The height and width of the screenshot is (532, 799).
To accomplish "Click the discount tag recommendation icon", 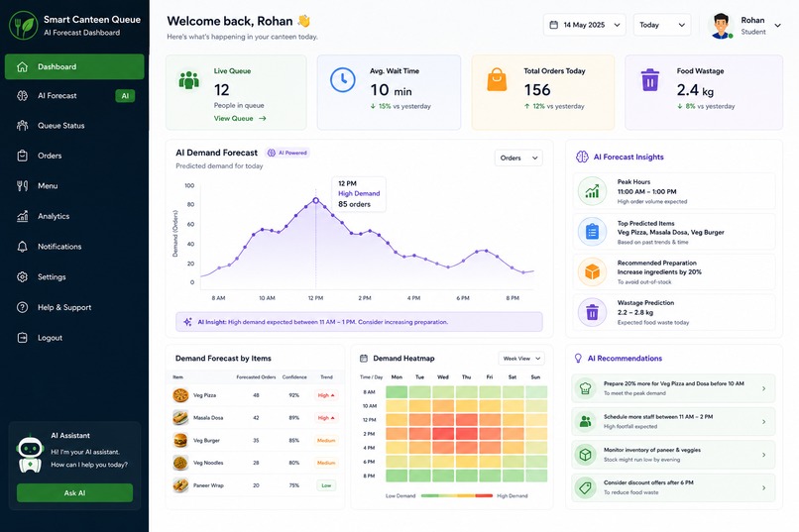I will (x=586, y=487).
